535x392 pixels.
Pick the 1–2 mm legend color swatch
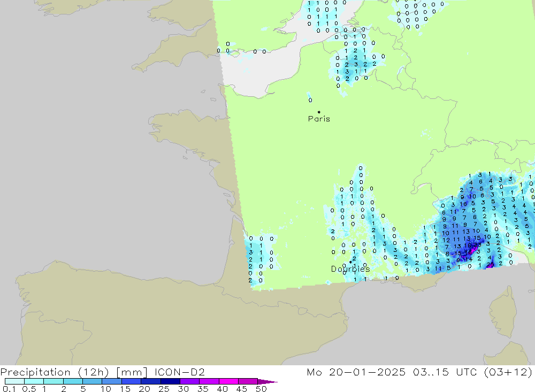(x=53, y=381)
